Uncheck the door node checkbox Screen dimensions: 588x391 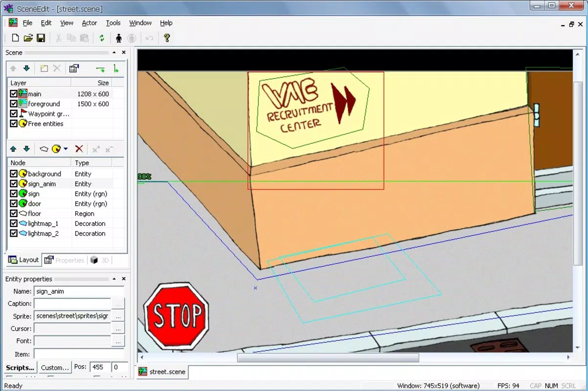point(14,203)
